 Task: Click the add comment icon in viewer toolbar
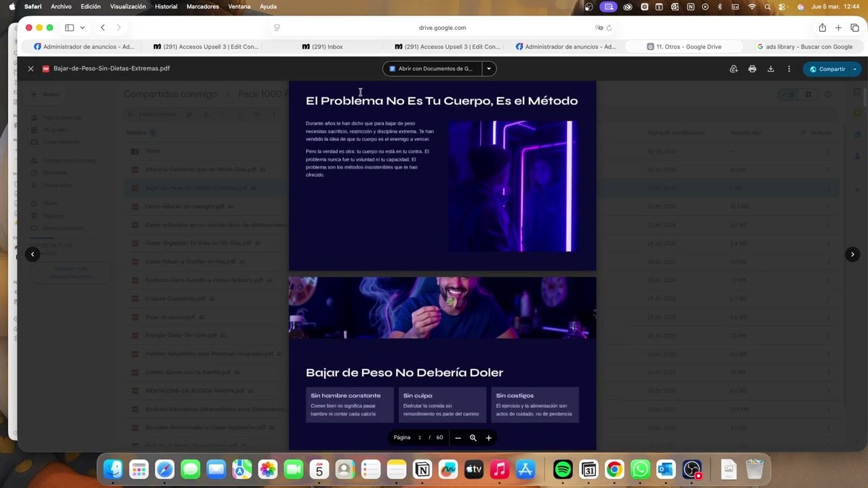click(733, 68)
